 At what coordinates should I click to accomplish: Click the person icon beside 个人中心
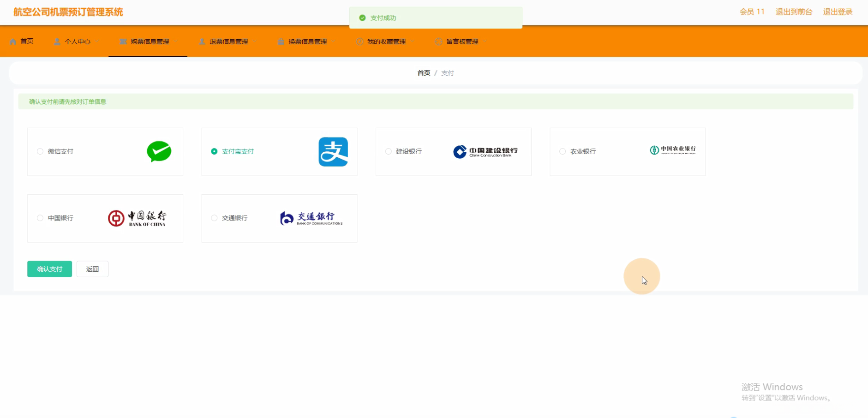pos(57,42)
